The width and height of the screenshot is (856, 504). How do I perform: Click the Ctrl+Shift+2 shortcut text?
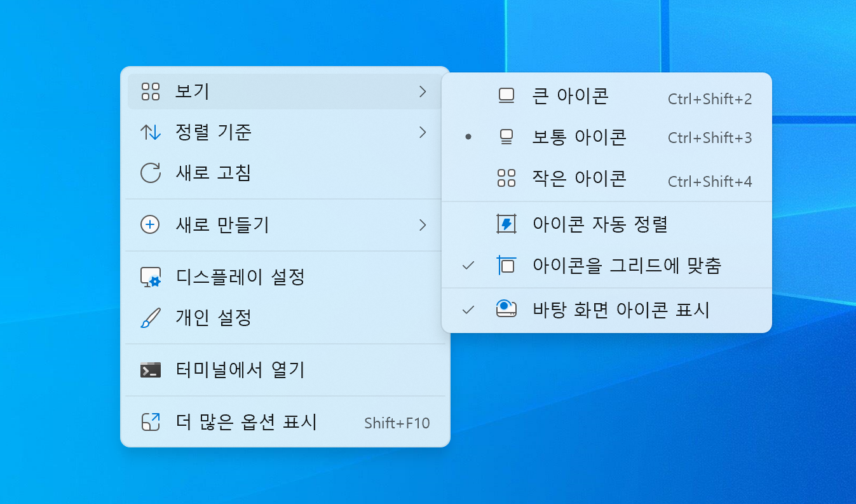point(710,99)
